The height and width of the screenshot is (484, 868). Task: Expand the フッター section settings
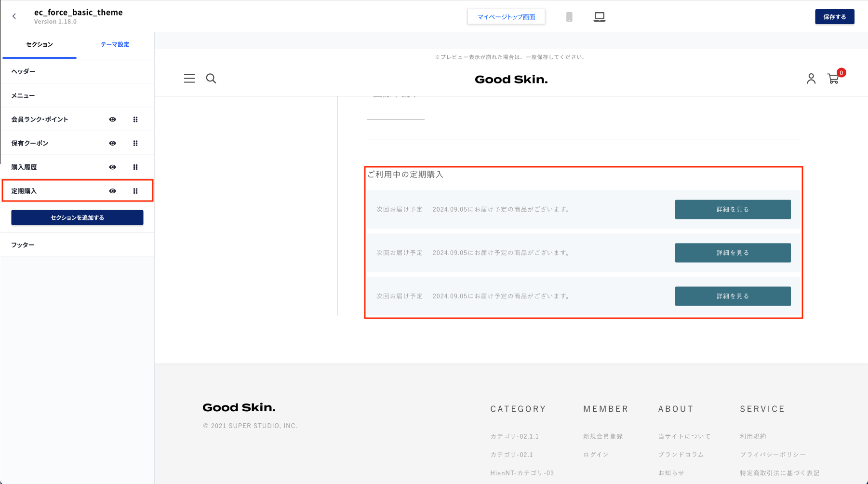23,245
